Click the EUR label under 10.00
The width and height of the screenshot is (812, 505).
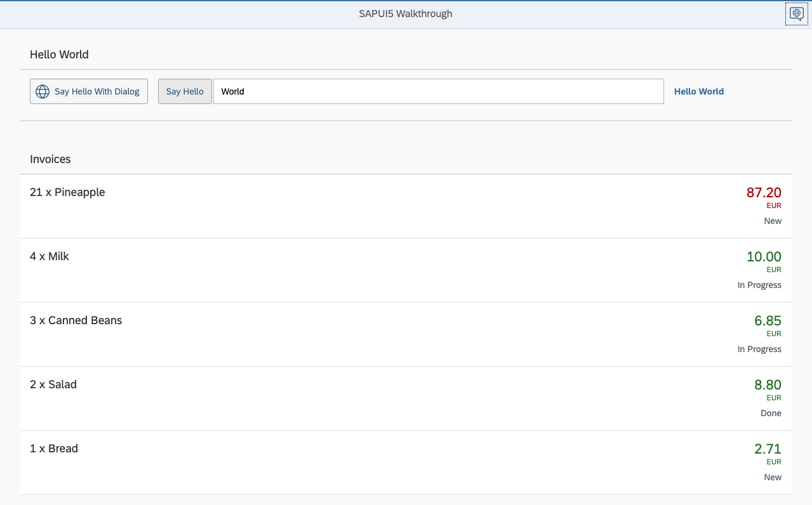point(774,270)
